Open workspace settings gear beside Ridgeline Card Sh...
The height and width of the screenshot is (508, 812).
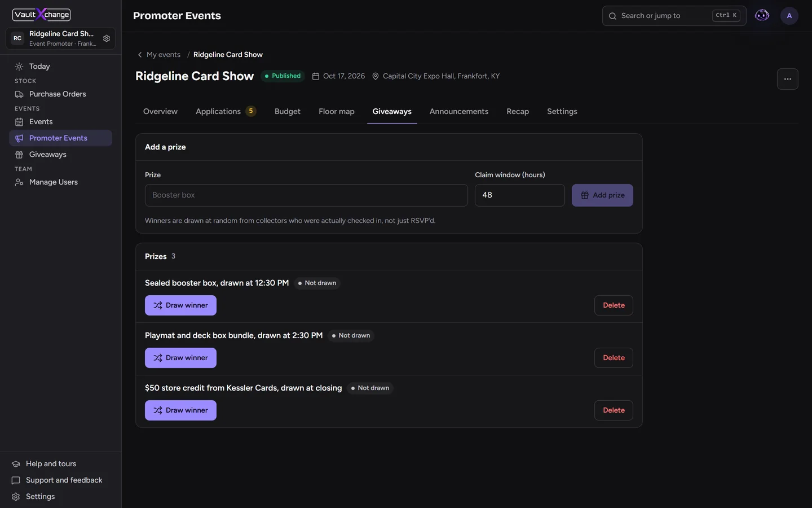pos(107,38)
